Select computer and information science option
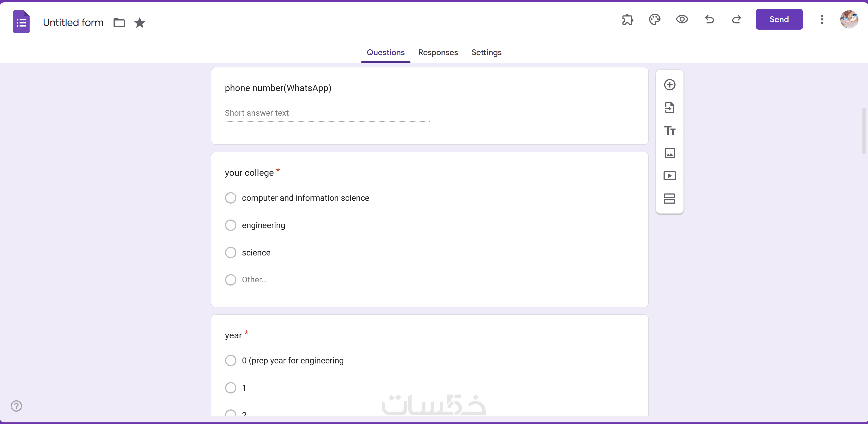Image resolution: width=868 pixels, height=424 pixels. coord(231,198)
